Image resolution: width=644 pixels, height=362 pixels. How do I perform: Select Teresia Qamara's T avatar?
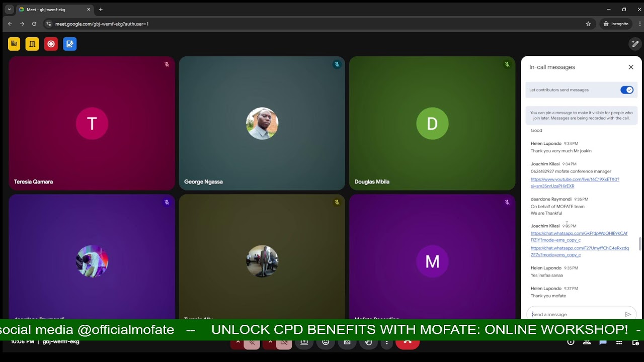92,123
